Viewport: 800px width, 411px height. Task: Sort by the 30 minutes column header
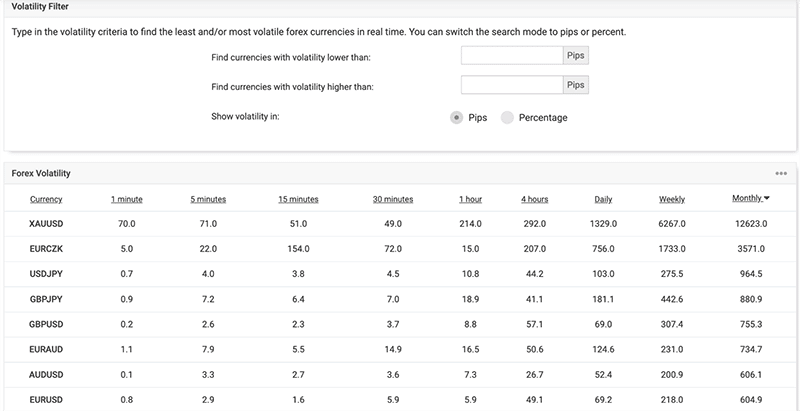[392, 199]
